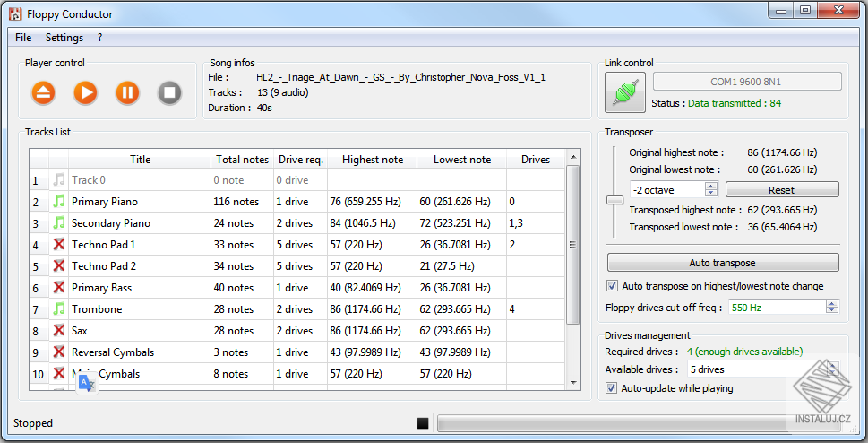Click the Floppy Conductor title bar icon
This screenshot has height=443, width=868.
tap(15, 14)
